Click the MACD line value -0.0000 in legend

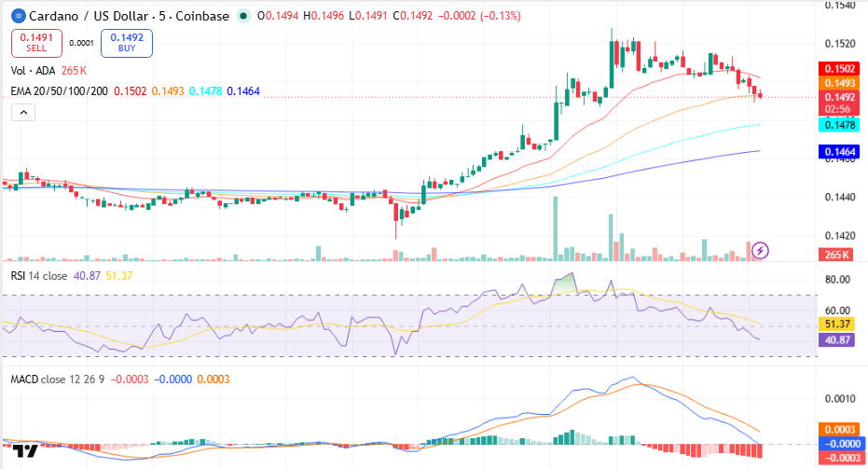(172, 379)
